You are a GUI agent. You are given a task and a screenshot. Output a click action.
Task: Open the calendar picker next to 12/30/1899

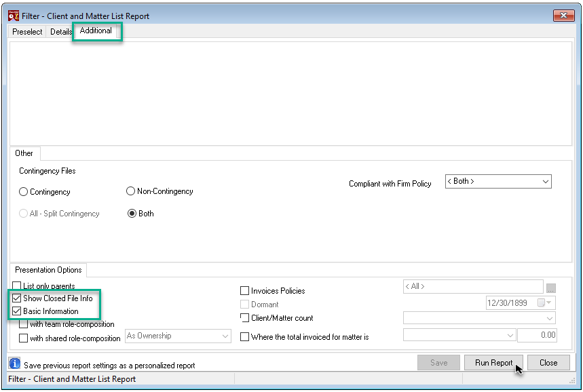click(545, 303)
